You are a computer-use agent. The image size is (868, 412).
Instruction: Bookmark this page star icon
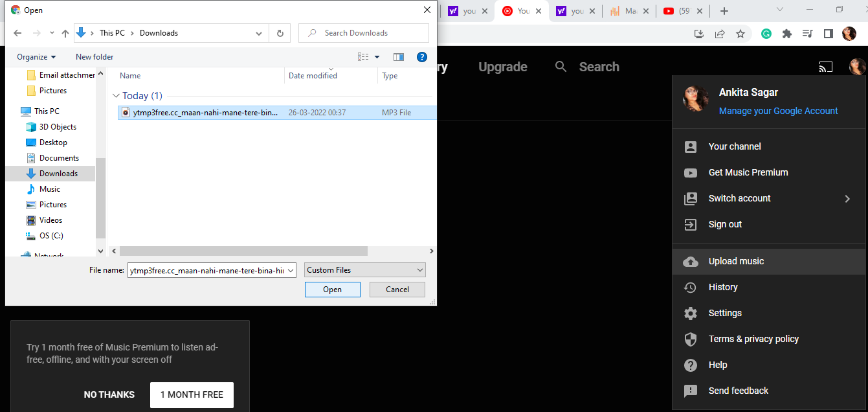click(740, 34)
